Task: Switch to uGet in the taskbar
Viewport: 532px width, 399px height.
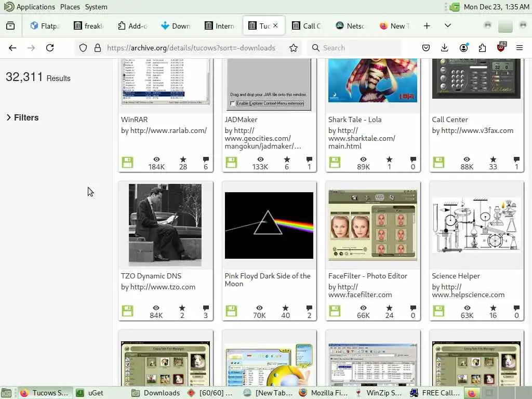Action: click(90, 393)
